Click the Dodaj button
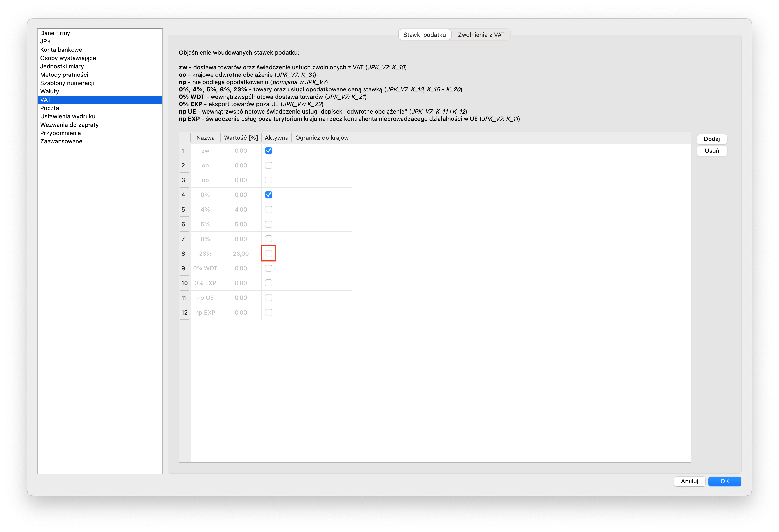The height and width of the screenshot is (532, 779). [x=712, y=139]
